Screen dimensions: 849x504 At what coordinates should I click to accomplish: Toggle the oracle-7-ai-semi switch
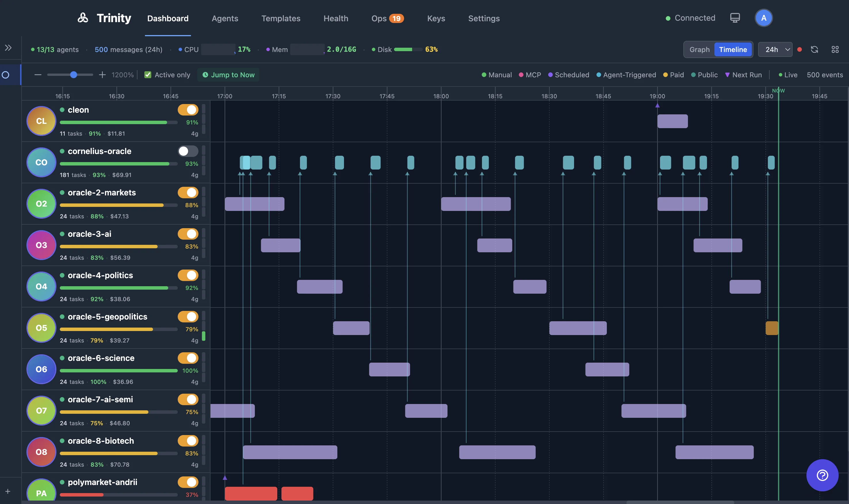click(188, 399)
